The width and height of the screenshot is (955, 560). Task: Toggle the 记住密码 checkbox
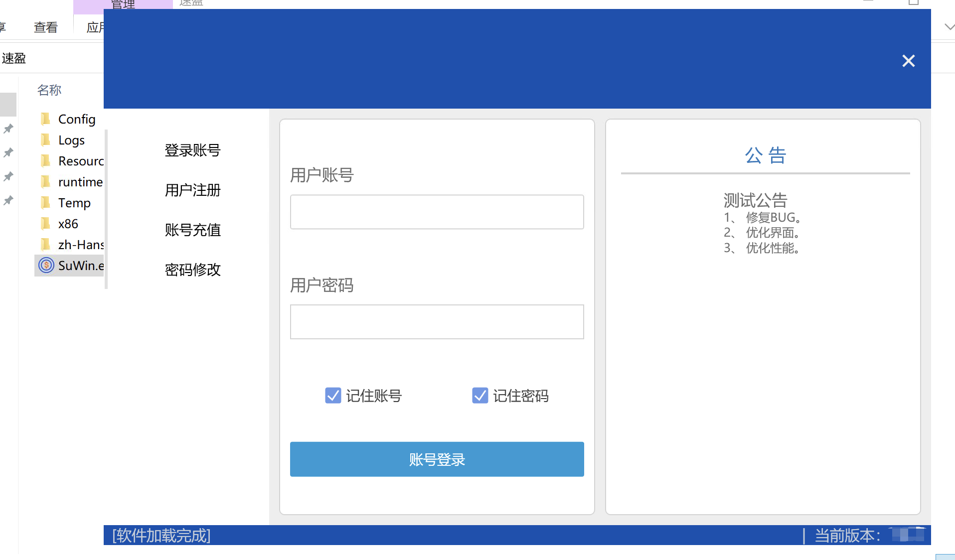tap(480, 396)
